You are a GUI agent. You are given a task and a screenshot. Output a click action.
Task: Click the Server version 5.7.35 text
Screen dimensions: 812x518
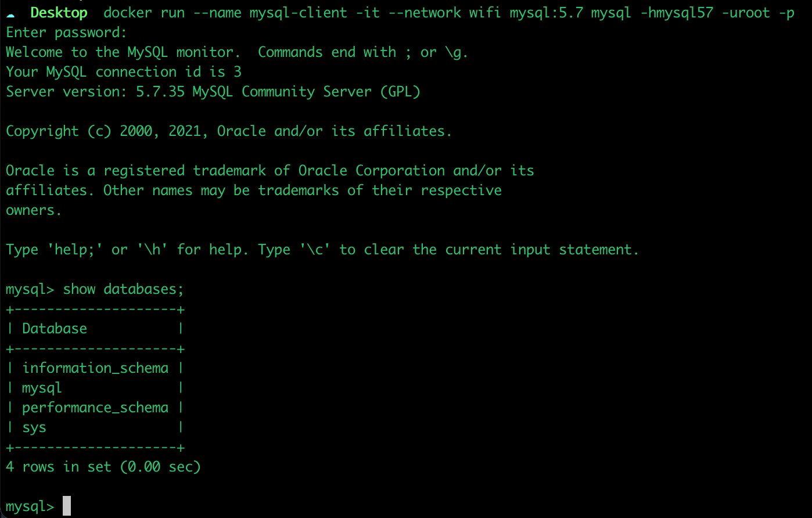click(213, 92)
